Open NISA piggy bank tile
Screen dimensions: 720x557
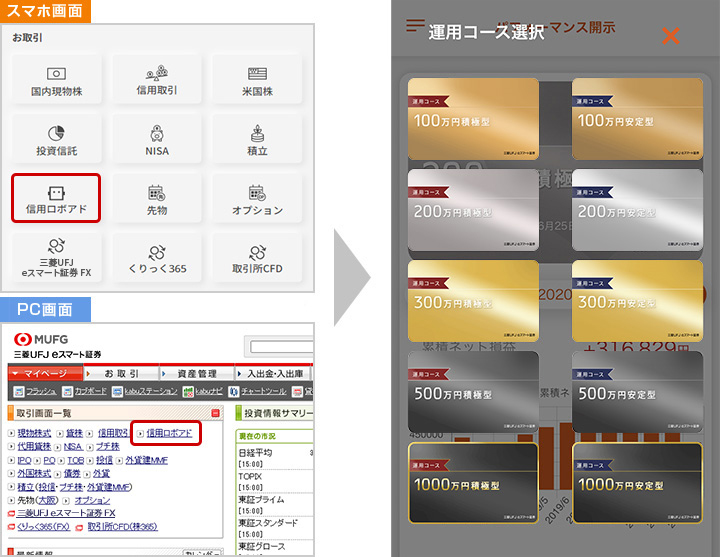point(157,139)
